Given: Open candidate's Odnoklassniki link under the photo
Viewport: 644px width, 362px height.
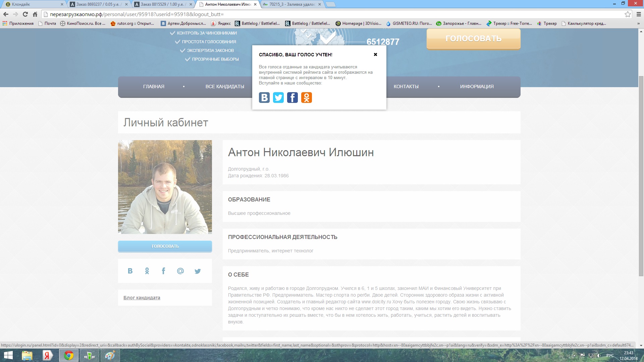Looking at the screenshot, I should pos(147,271).
